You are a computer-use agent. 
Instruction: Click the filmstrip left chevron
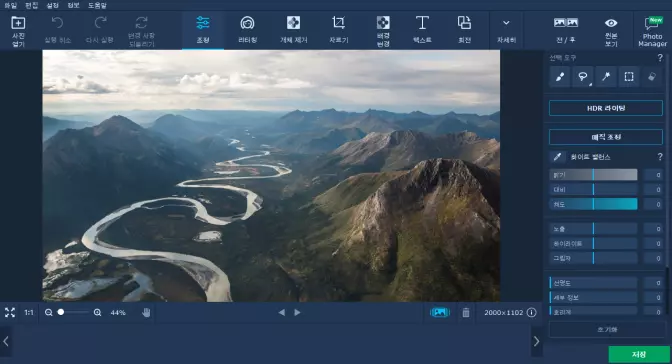pyautogui.click(x=6, y=341)
